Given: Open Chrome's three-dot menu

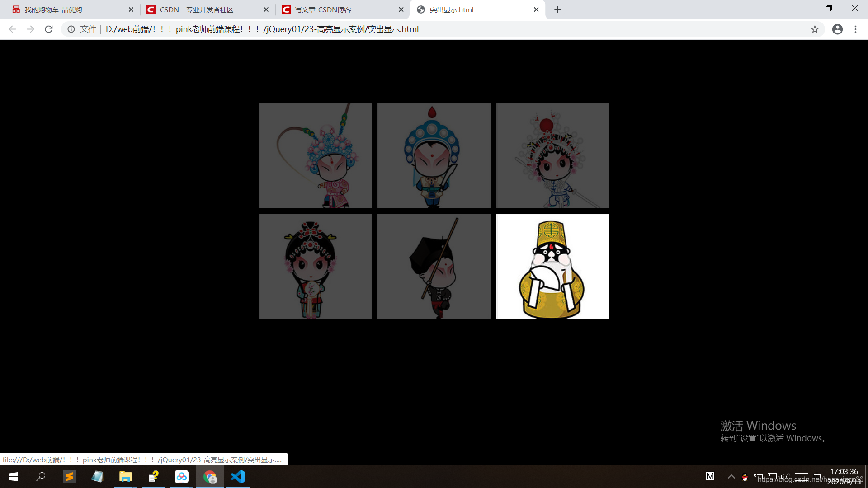Looking at the screenshot, I should [855, 29].
